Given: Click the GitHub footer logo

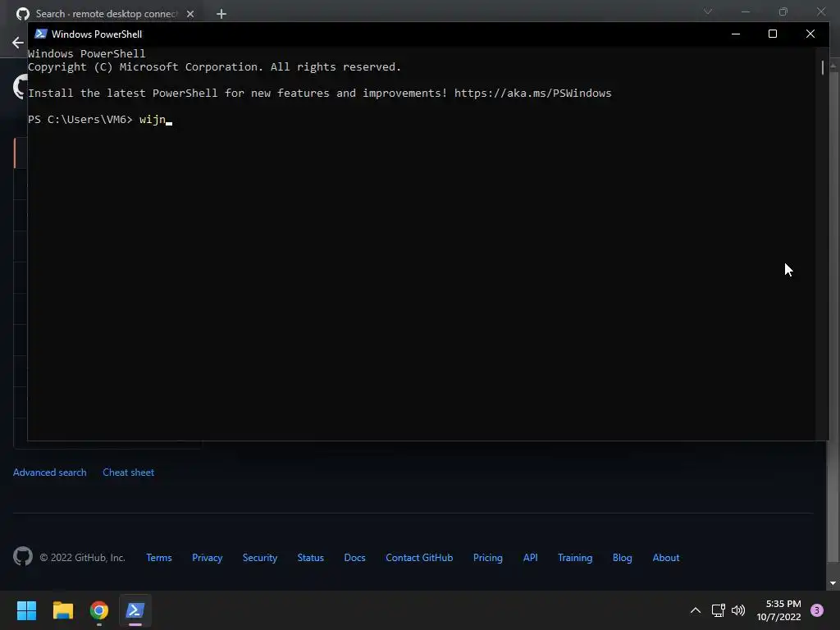Looking at the screenshot, I should [x=23, y=557].
